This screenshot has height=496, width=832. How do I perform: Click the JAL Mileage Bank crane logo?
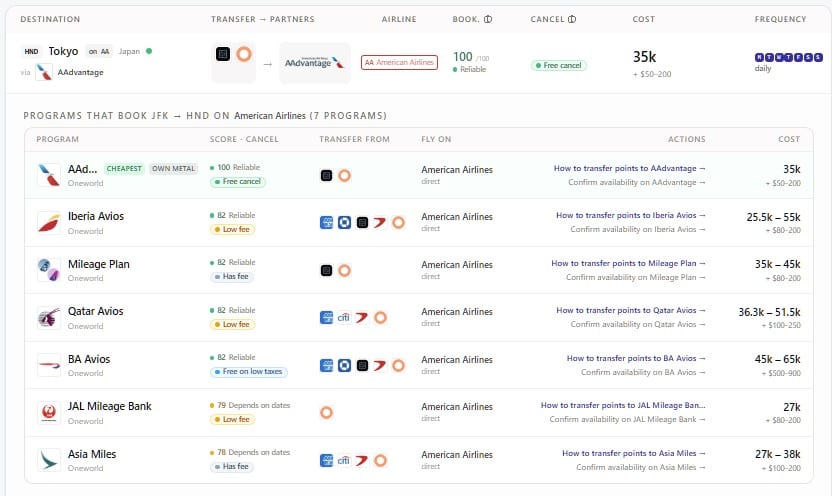click(x=49, y=413)
